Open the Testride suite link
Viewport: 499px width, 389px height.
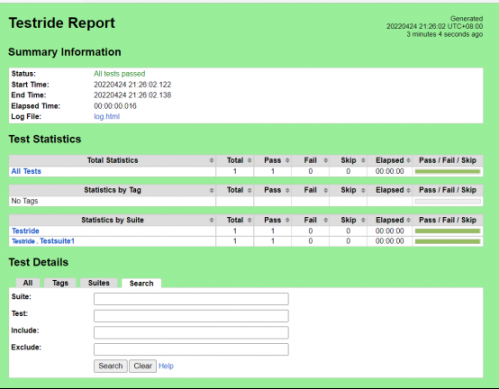point(26,231)
